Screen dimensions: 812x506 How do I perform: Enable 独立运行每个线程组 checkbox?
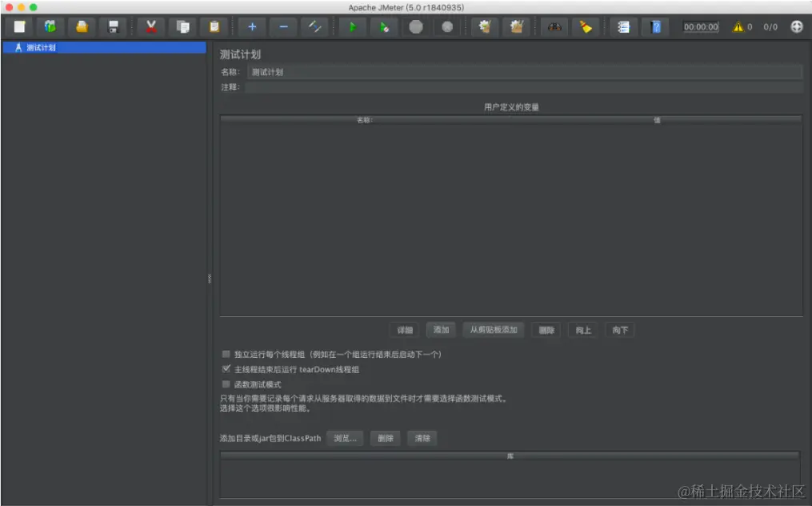[226, 354]
